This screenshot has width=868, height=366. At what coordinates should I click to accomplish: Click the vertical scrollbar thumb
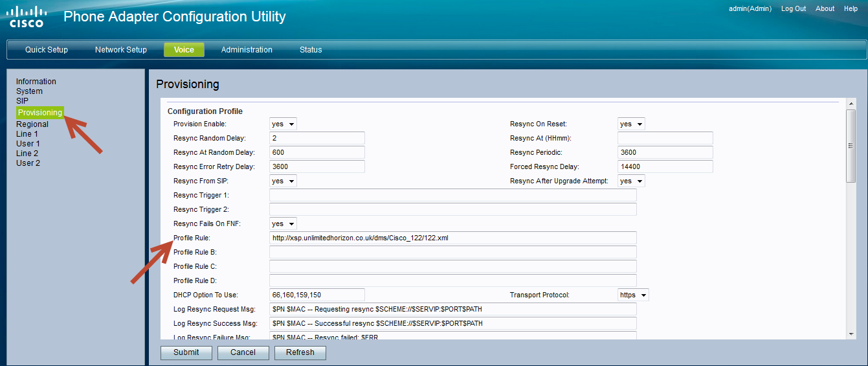pyautogui.click(x=851, y=146)
